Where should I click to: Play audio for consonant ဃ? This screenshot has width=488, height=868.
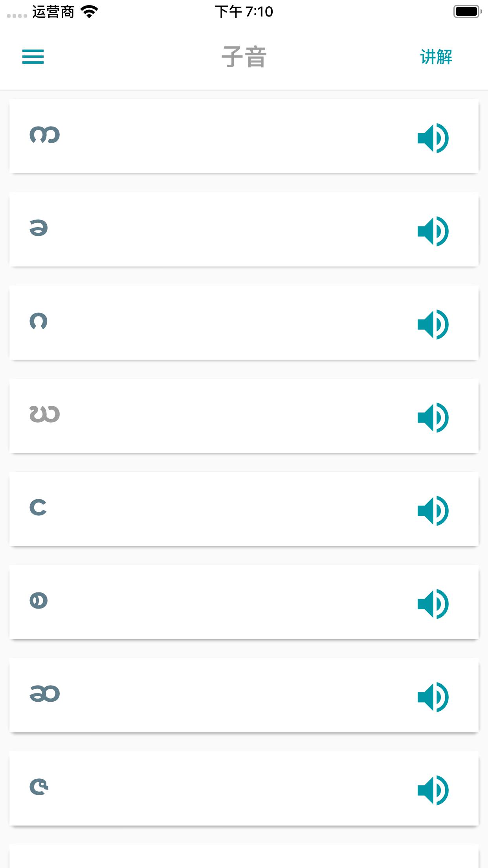(x=433, y=417)
